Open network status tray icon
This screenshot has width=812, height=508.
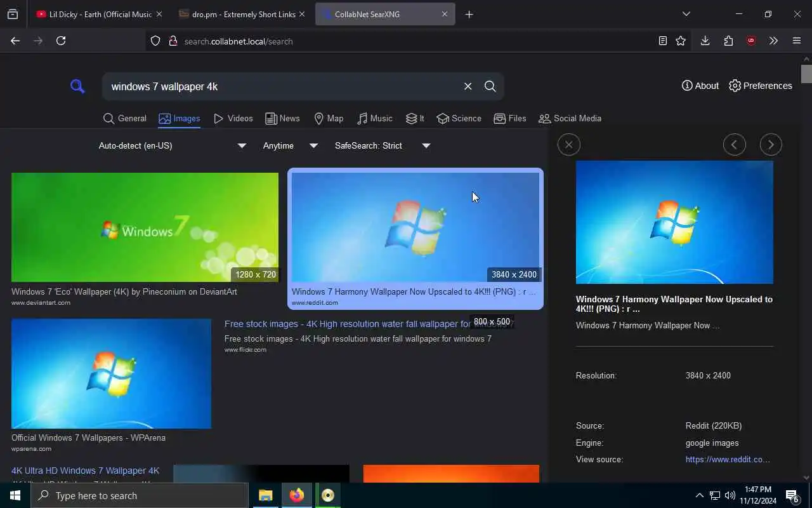pyautogui.click(x=714, y=495)
